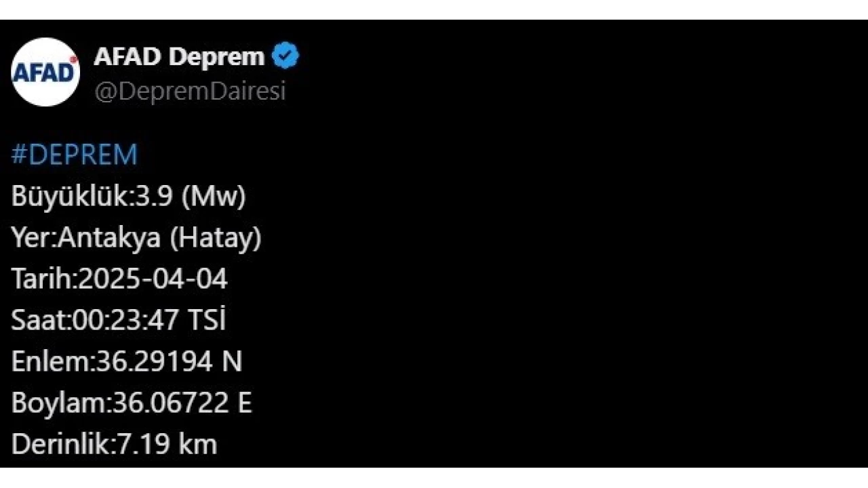This screenshot has height=488, width=868.
Task: Click the Antakya (Hatay) location text
Action: [x=160, y=238]
